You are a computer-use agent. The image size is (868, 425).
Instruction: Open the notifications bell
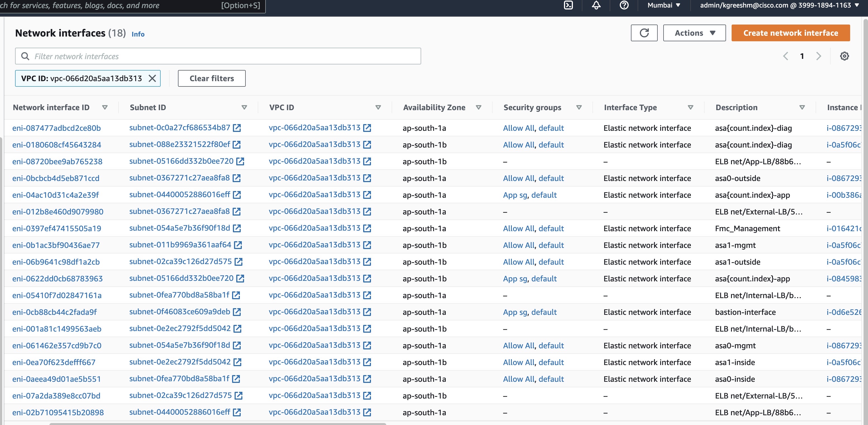point(596,5)
